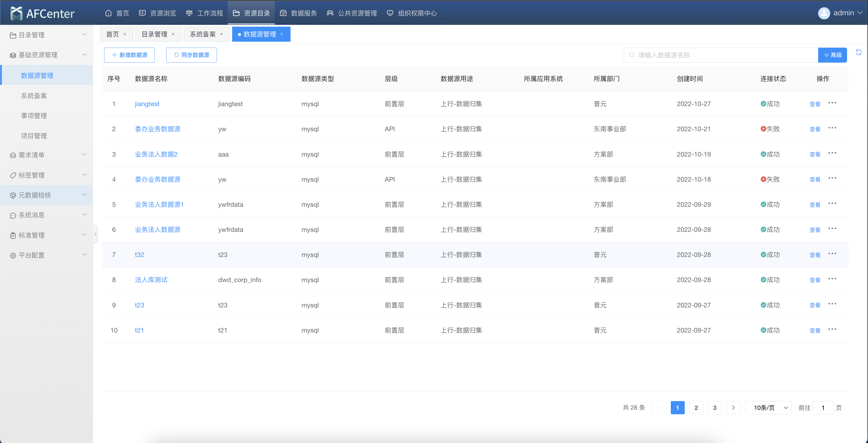Expand the 目录管理 sidebar menu
The height and width of the screenshot is (443, 868).
point(47,35)
